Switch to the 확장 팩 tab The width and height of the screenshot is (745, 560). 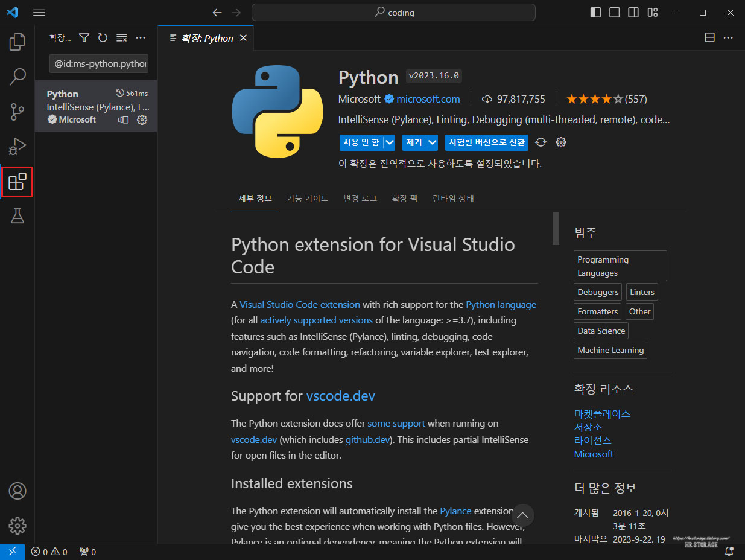pyautogui.click(x=405, y=199)
